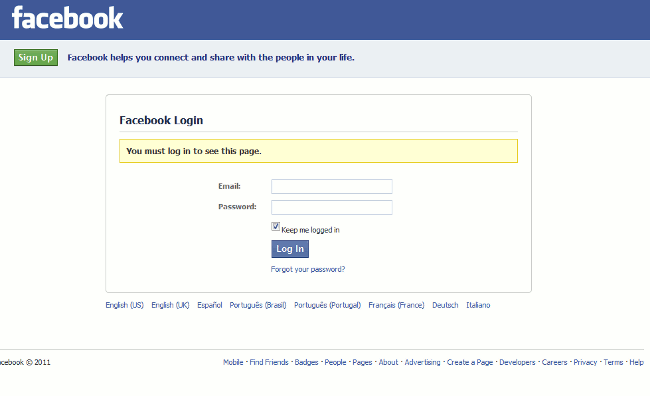Open the Advertising footer link
The height and width of the screenshot is (396, 650).
coord(422,362)
